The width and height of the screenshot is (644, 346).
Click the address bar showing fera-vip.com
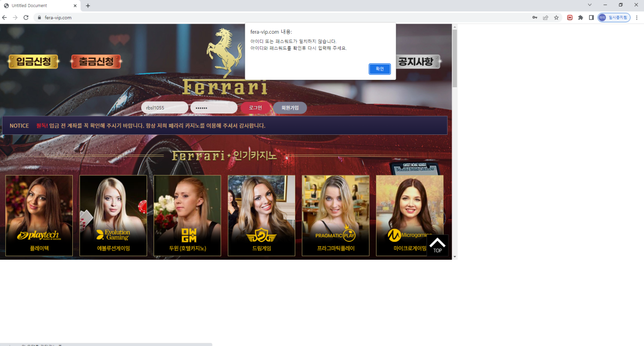coord(280,17)
